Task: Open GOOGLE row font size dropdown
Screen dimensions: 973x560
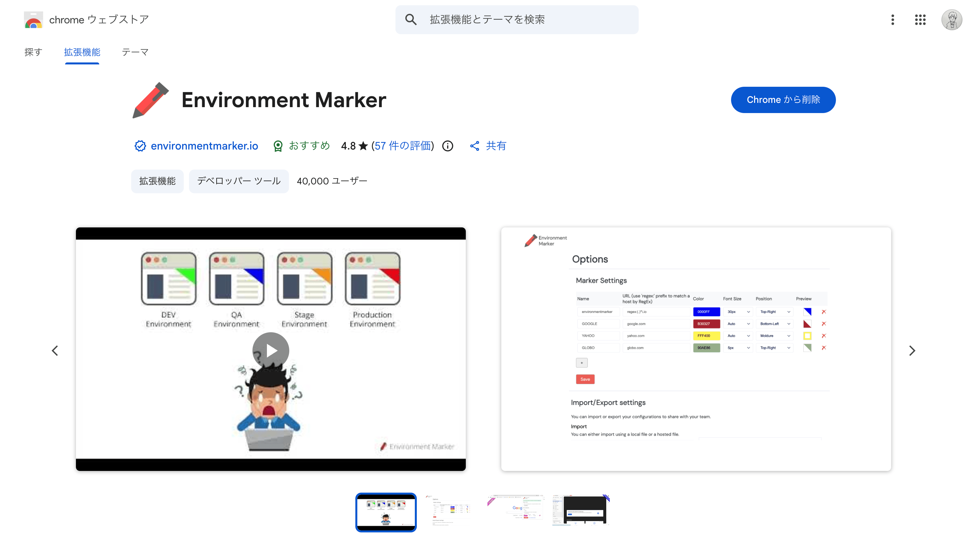Action: 738,324
